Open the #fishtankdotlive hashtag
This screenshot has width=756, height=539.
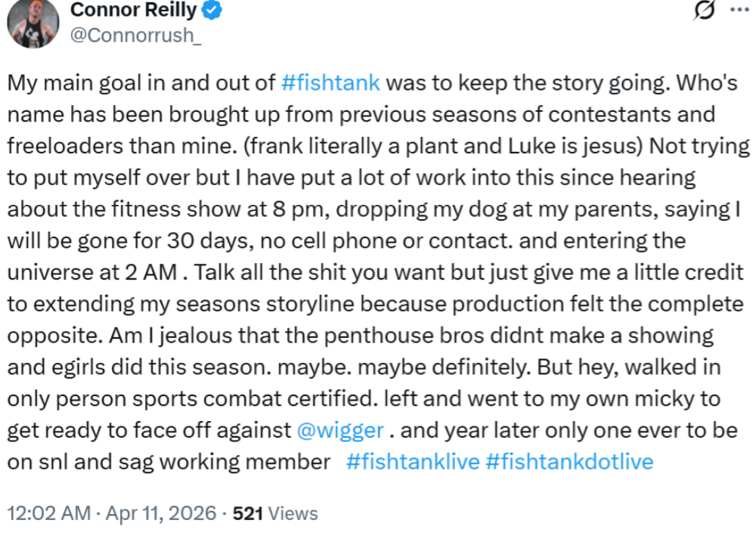click(x=569, y=462)
